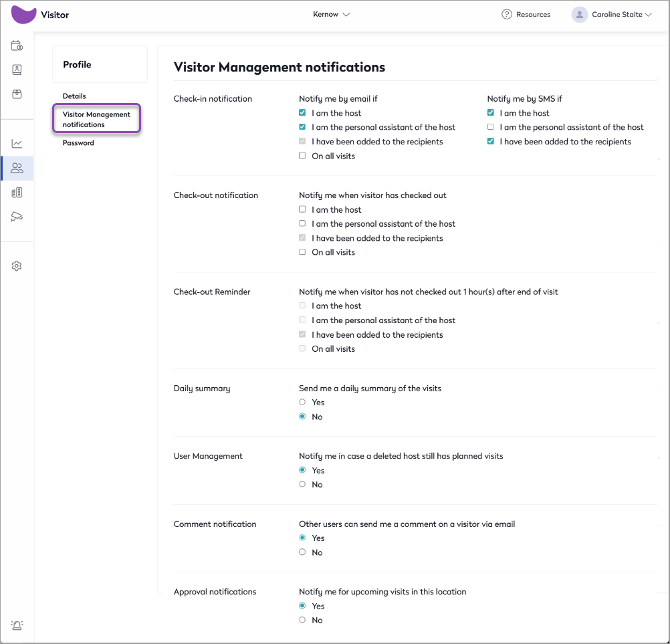Image resolution: width=670 pixels, height=644 pixels.
Task: Open the settings gear icon
Action: point(17,265)
